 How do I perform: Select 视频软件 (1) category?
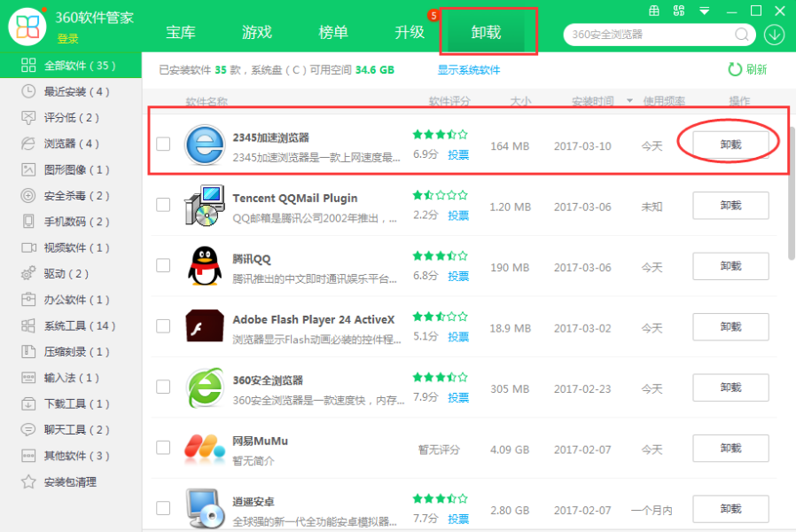(71, 247)
